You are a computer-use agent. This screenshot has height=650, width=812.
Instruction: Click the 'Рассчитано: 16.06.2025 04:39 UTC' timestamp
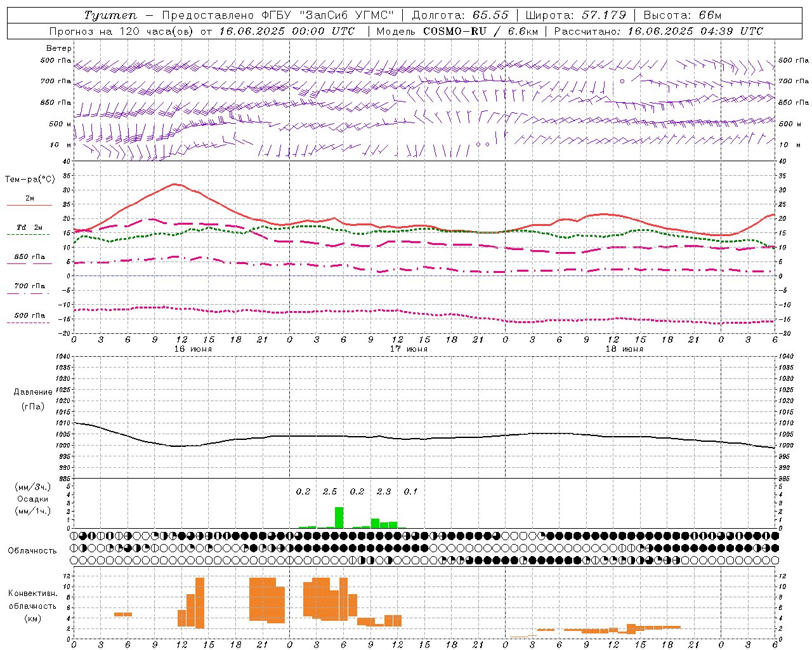click(658, 31)
